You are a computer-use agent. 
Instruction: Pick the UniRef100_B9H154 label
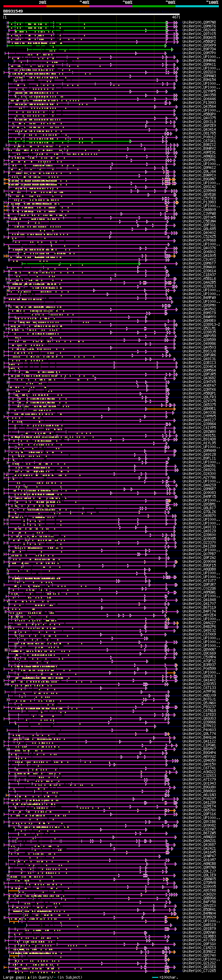point(199,80)
